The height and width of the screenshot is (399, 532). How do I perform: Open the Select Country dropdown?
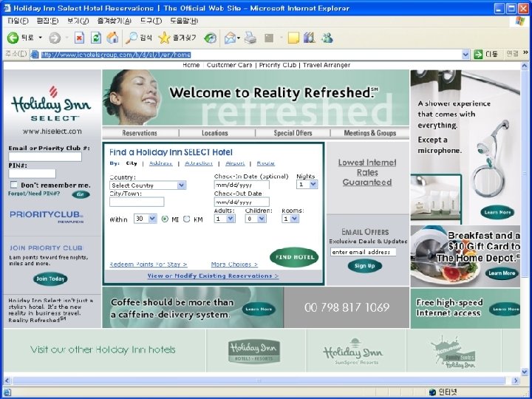pos(148,185)
